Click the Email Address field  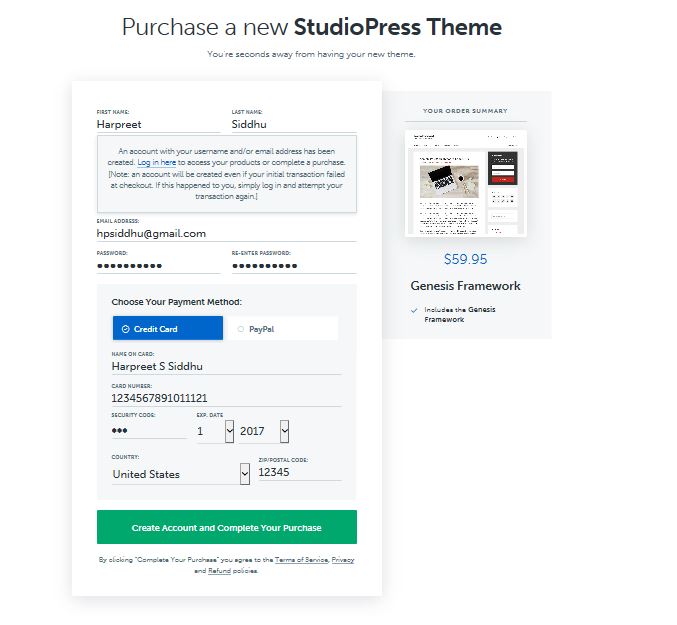[227, 234]
